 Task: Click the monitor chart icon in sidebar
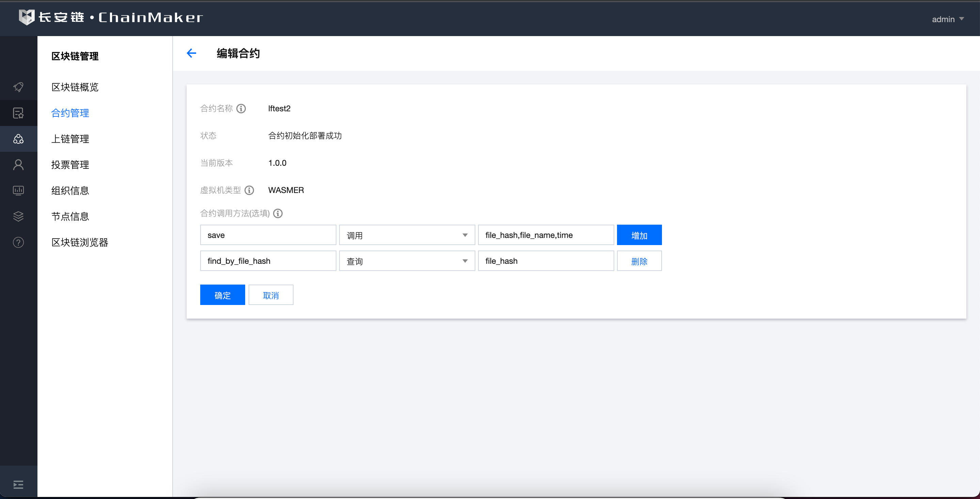tap(18, 190)
